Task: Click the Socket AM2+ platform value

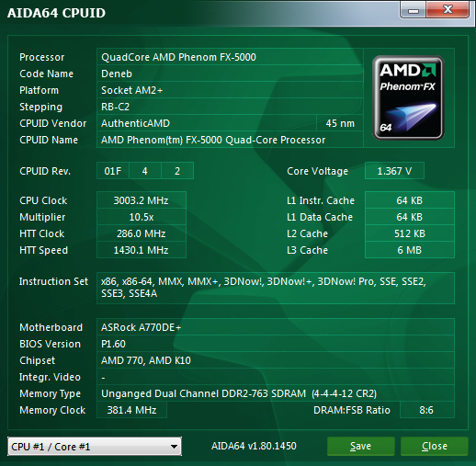Action: [132, 90]
